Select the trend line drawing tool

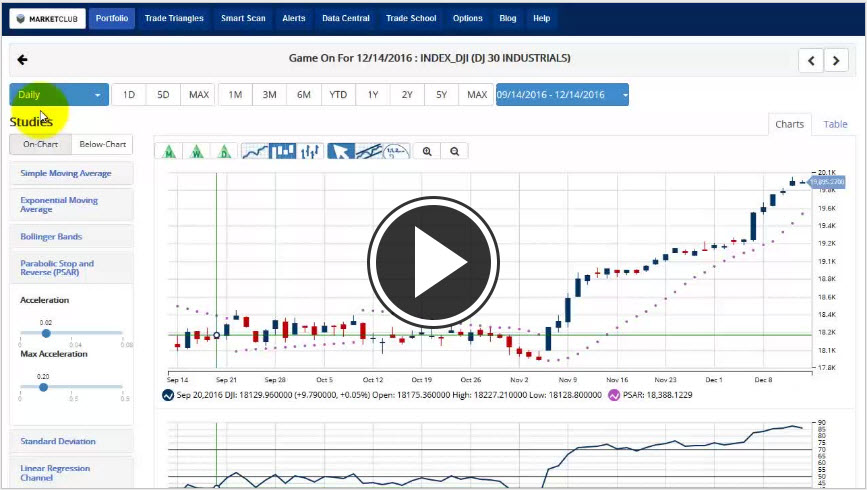click(x=369, y=152)
